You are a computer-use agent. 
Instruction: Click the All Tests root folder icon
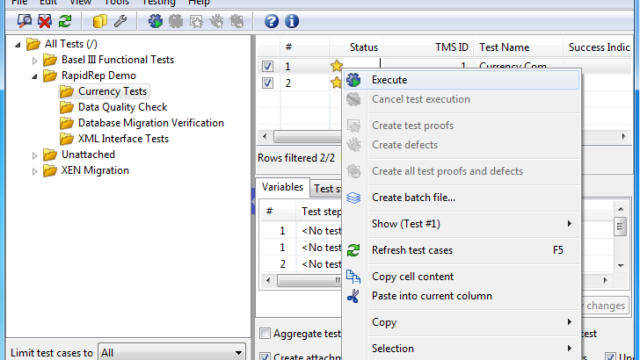click(x=33, y=44)
